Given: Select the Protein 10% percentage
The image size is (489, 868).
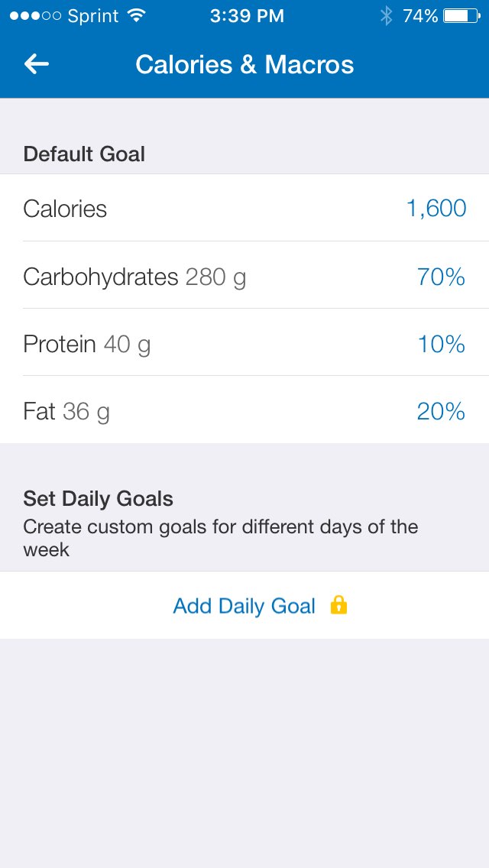Looking at the screenshot, I should click(442, 344).
